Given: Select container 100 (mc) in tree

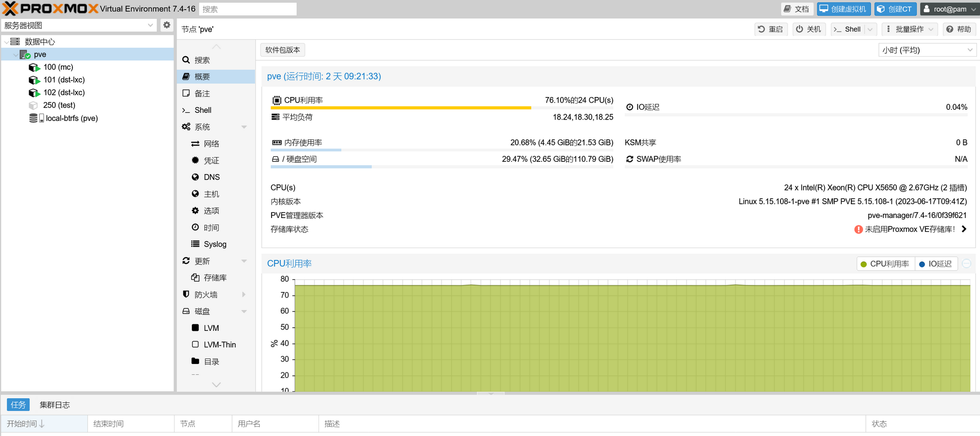Looking at the screenshot, I should click(x=58, y=67).
